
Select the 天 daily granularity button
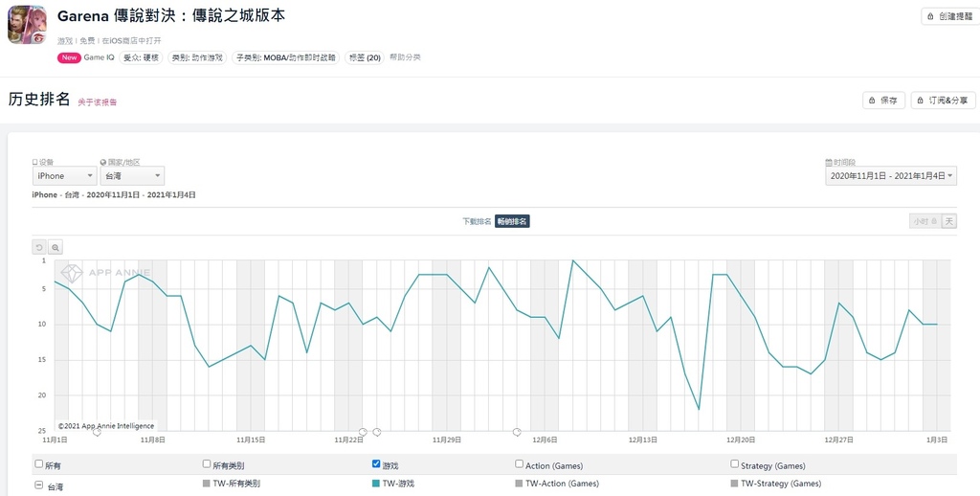point(948,221)
